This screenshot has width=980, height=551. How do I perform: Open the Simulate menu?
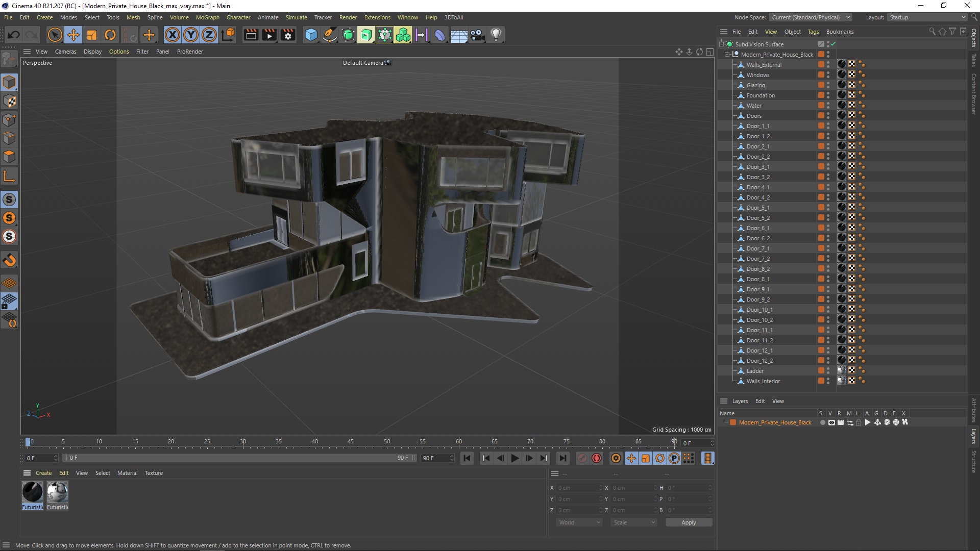click(x=296, y=17)
